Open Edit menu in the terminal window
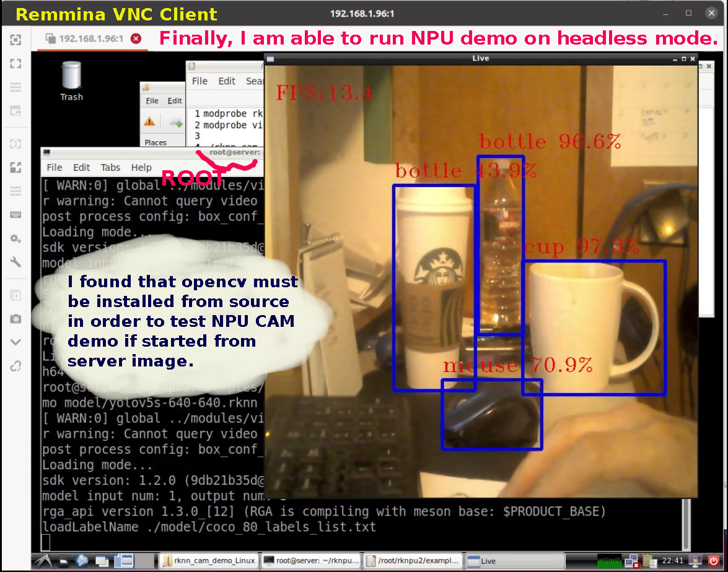 point(81,168)
